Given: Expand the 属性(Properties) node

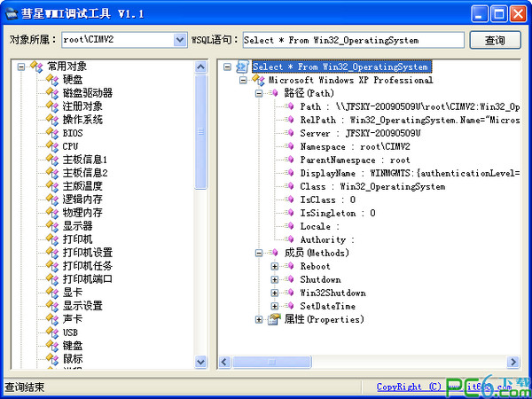Looking at the screenshot, I should tap(259, 319).
